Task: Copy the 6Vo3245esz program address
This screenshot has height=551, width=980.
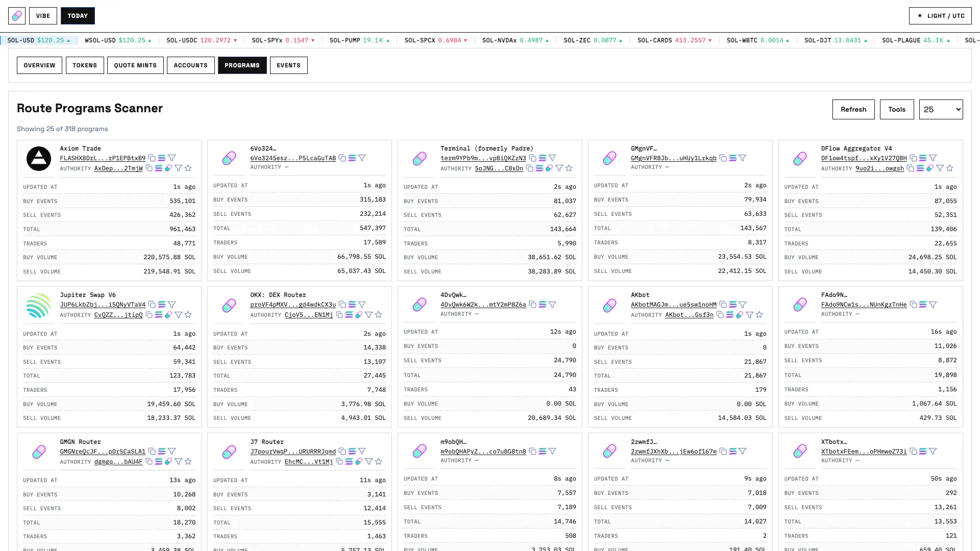Action: click(x=342, y=158)
